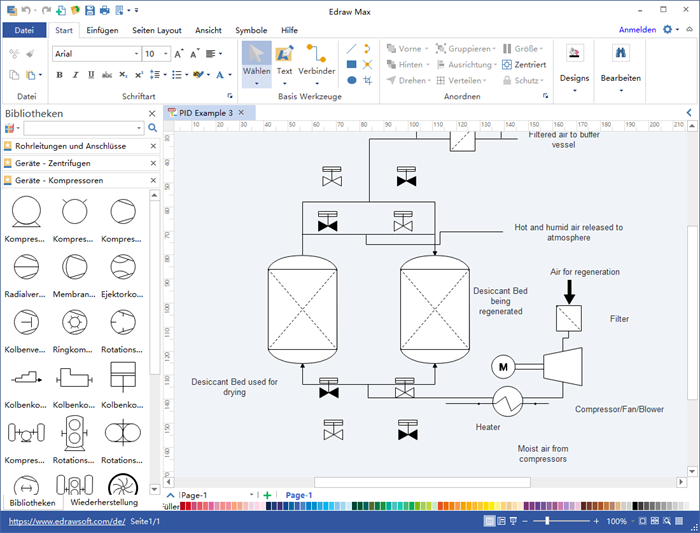700x533 pixels.
Task: Open the edrawsoft.com link in status bar
Action: pyautogui.click(x=66, y=522)
